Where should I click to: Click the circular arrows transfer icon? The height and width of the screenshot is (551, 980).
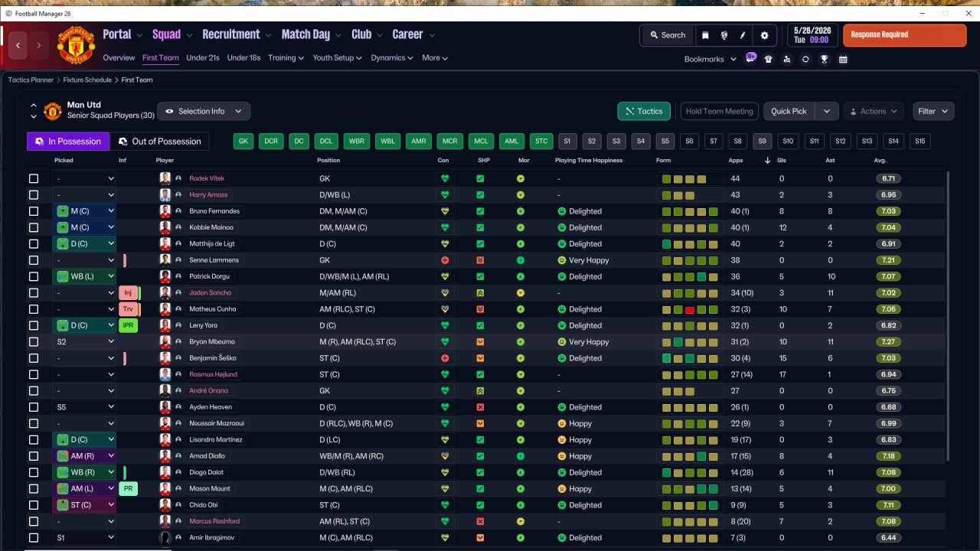pos(805,59)
